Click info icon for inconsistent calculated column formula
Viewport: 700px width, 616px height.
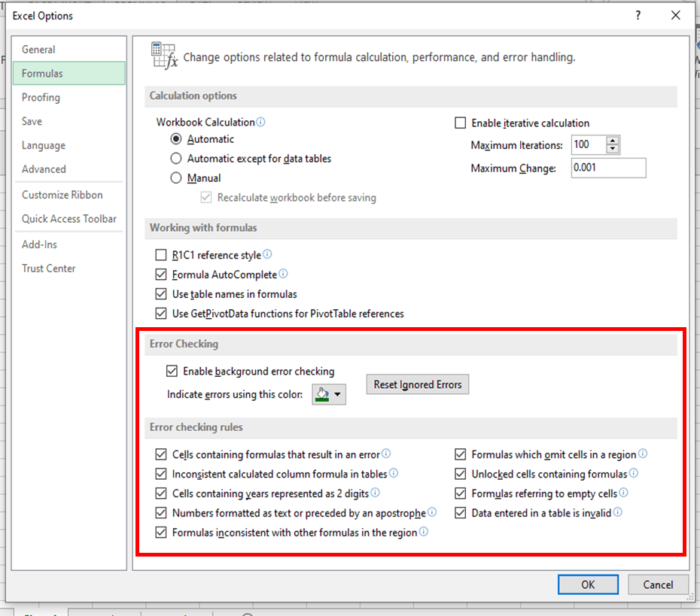pos(394,473)
